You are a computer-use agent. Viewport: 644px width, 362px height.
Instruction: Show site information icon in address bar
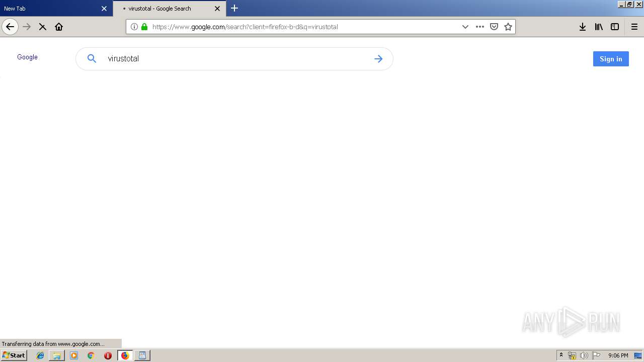tap(134, 27)
